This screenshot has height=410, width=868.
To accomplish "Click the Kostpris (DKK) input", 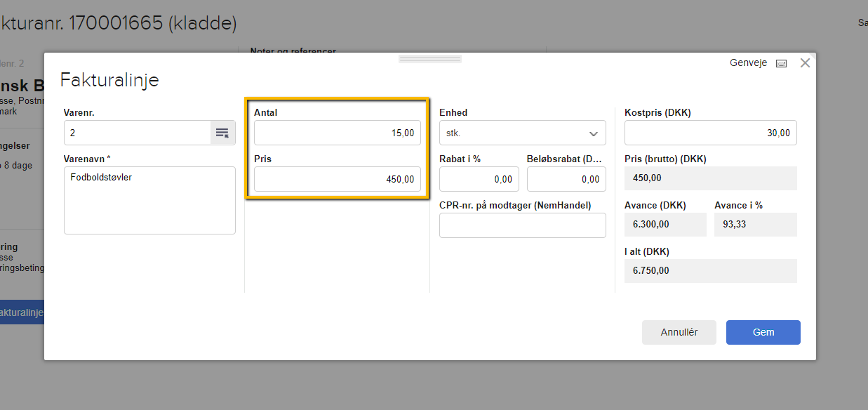I will pyautogui.click(x=710, y=133).
